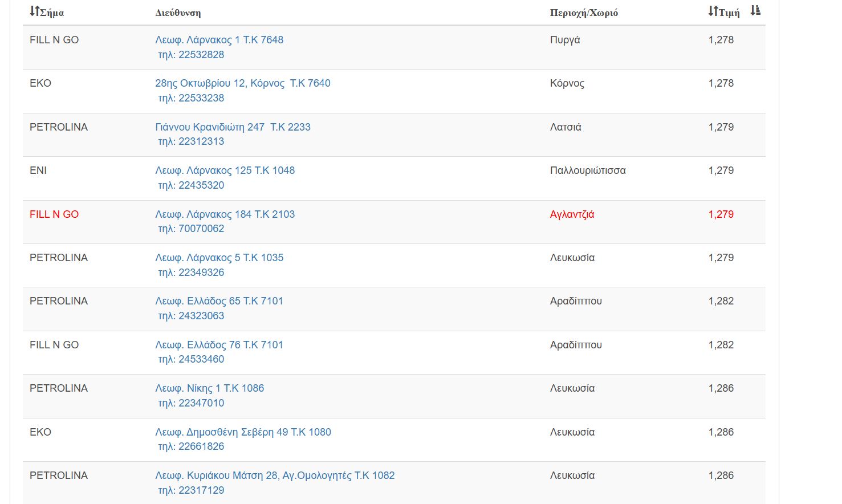842x504 pixels.
Task: Click the Περιοχή/Χωριό column header
Action: tap(584, 13)
